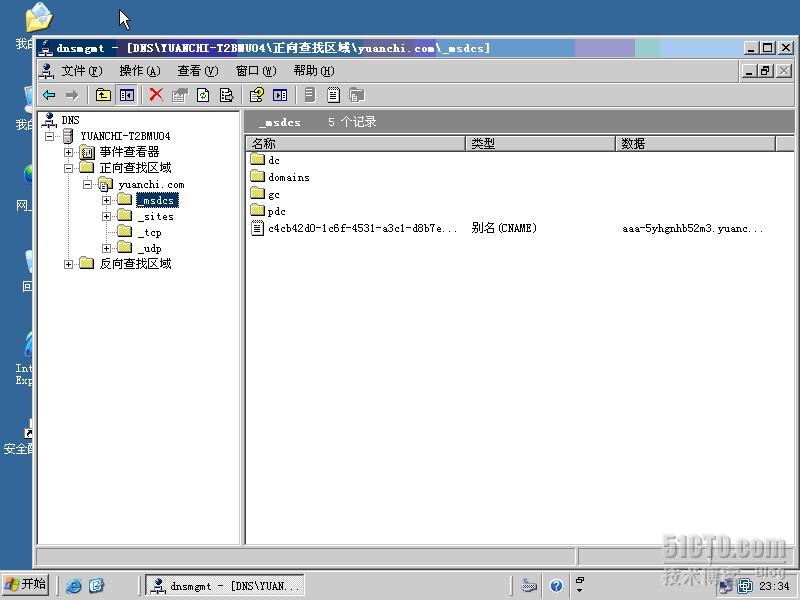Click the domains folder name
800x600 pixels.
click(289, 177)
